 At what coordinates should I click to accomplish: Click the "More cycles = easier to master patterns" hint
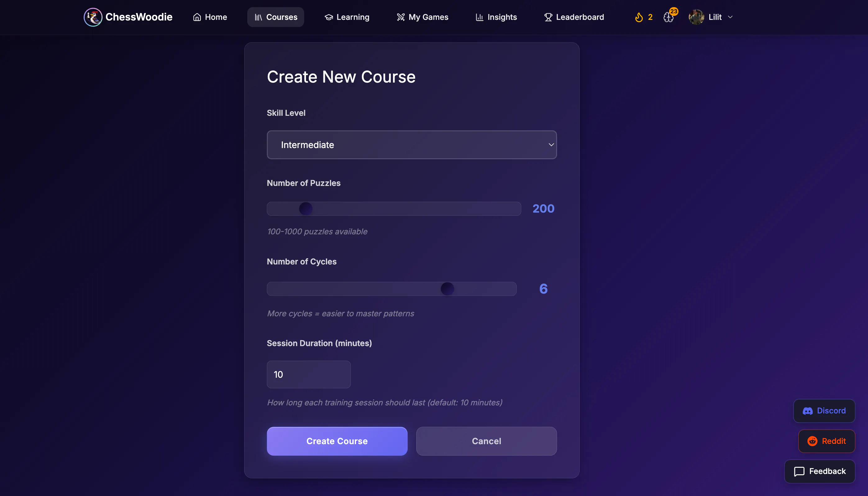[x=340, y=313]
